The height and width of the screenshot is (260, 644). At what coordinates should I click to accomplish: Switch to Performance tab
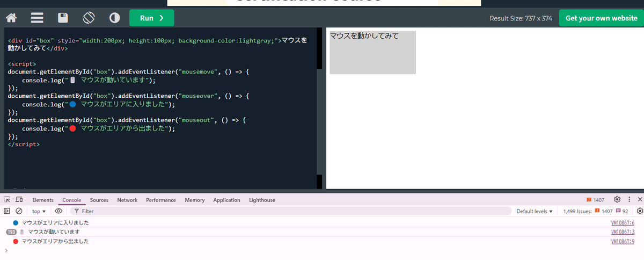(161, 200)
